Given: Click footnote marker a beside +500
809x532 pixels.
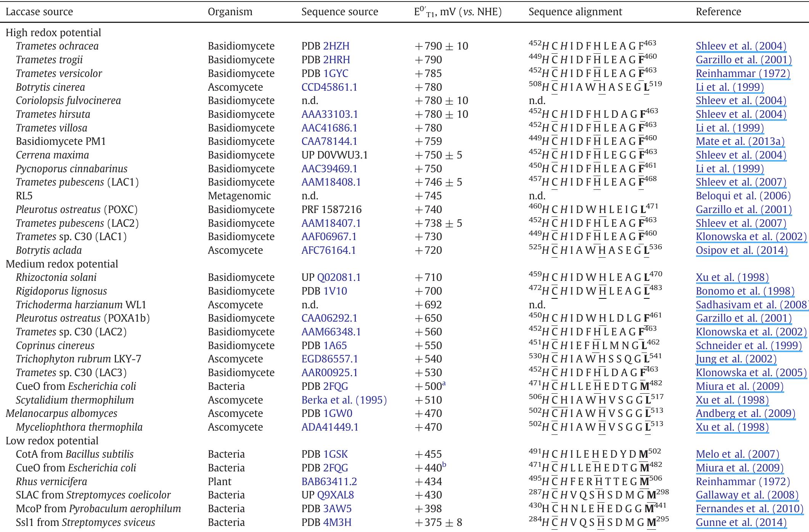Looking at the screenshot, I should pos(444,384).
